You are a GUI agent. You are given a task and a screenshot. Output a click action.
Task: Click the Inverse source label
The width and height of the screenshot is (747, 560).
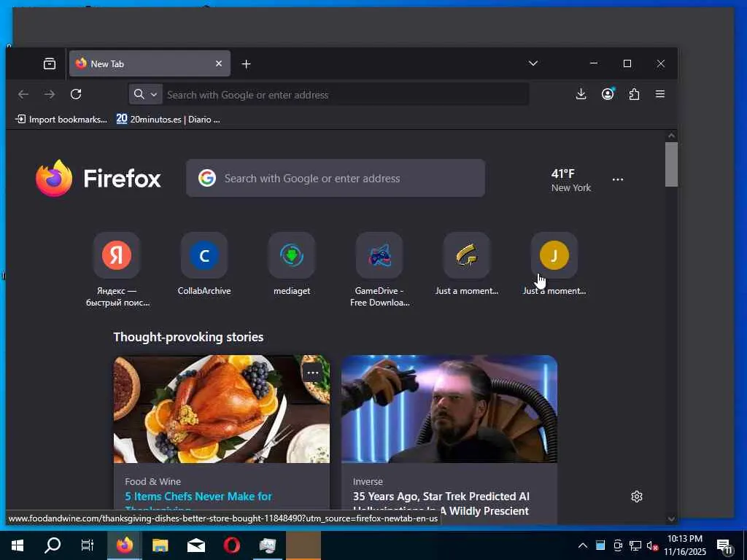pos(368,481)
